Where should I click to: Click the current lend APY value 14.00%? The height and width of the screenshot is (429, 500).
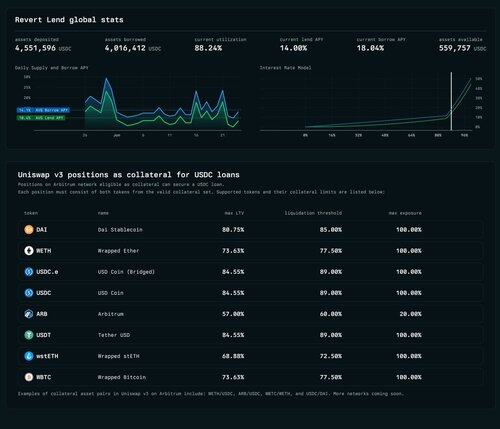point(293,48)
